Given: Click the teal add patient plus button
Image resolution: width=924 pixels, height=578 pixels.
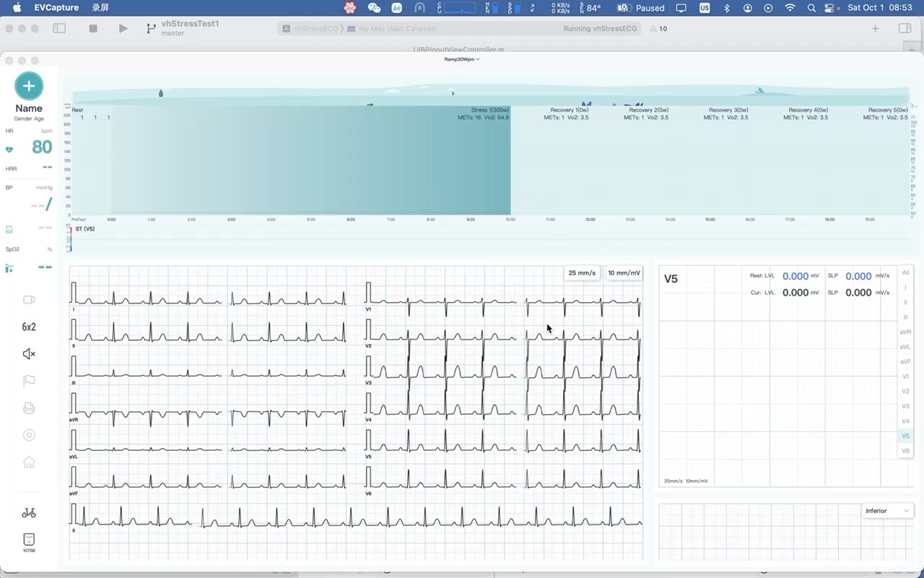Looking at the screenshot, I should pos(29,86).
